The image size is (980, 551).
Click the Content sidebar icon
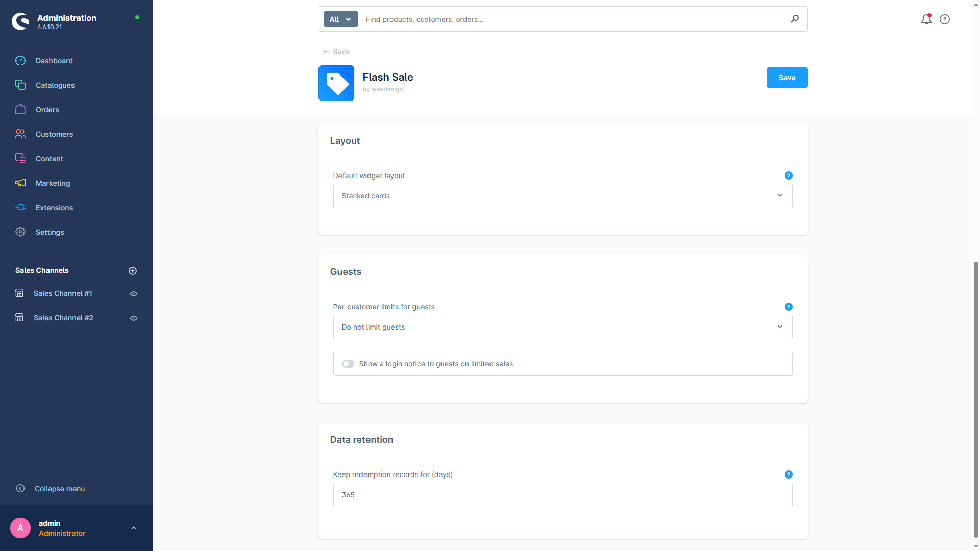coord(20,159)
